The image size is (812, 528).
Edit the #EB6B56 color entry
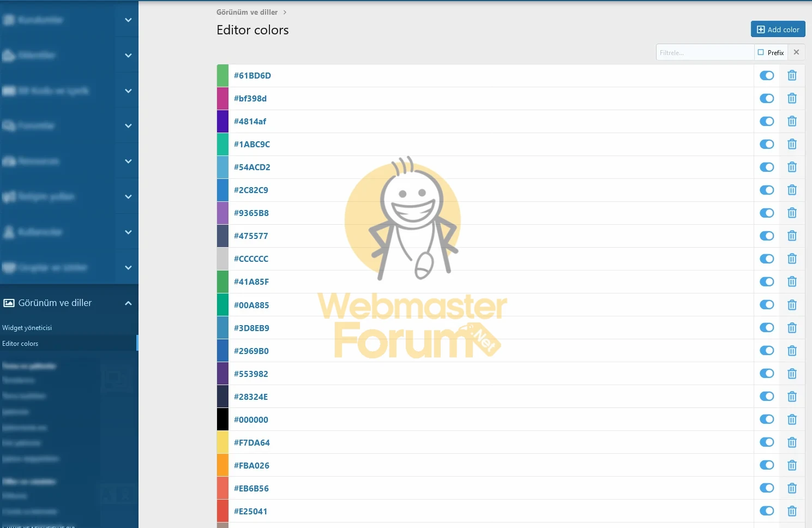click(x=251, y=488)
